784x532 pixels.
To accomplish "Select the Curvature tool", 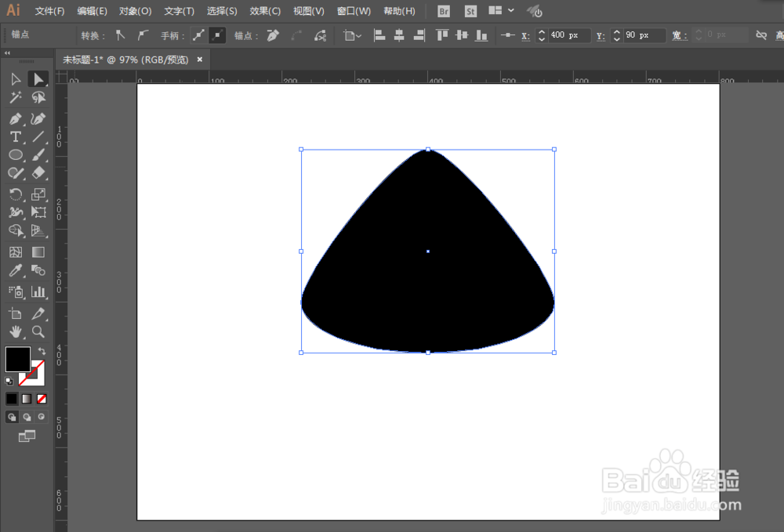I will click(38, 119).
